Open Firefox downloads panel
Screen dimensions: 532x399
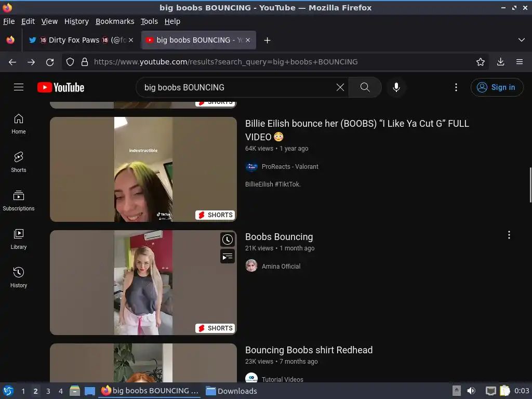(x=500, y=62)
